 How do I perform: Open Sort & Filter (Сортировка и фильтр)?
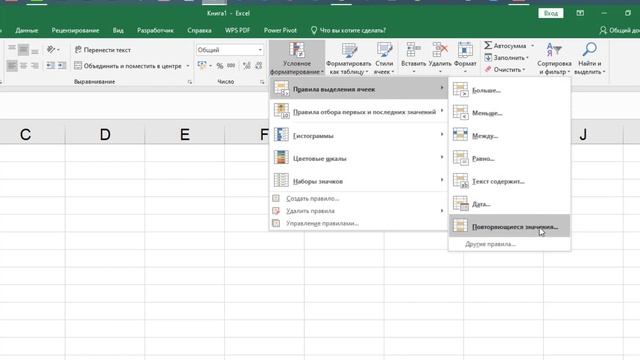[554, 58]
